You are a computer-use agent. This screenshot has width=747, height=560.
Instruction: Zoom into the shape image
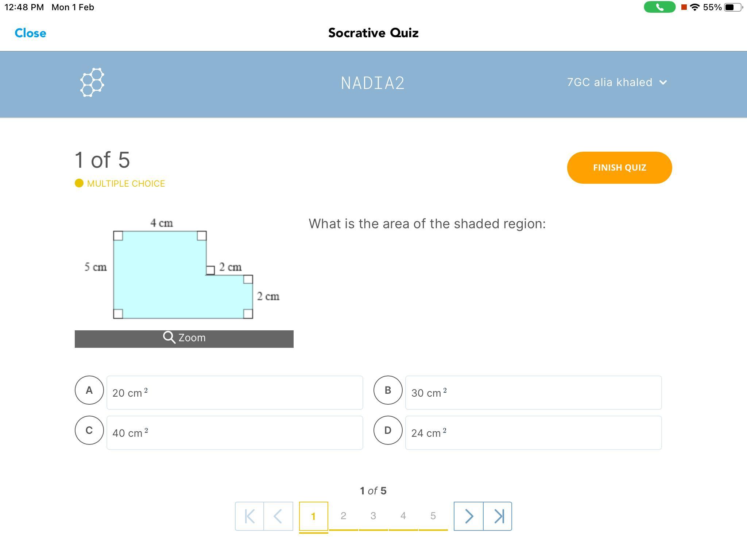pyautogui.click(x=184, y=338)
